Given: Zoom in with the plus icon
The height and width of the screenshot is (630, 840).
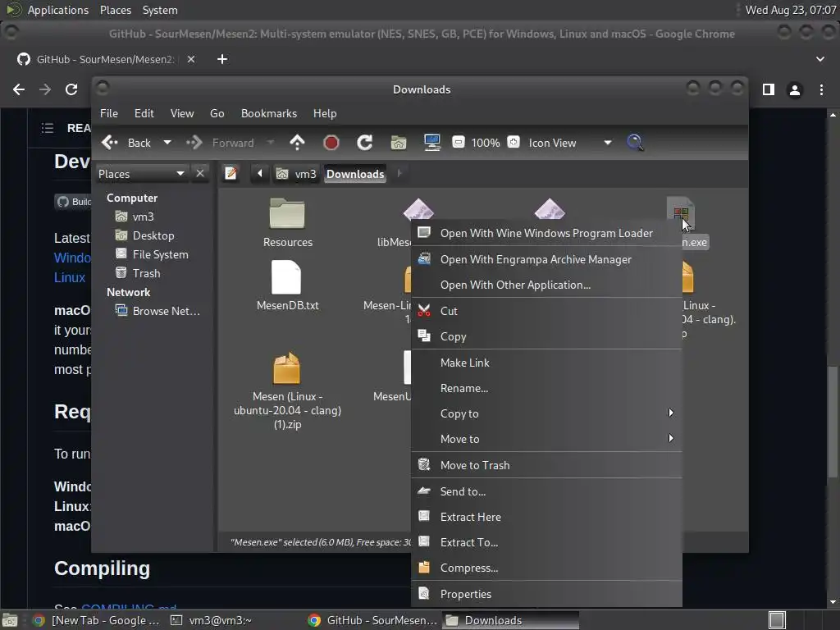Looking at the screenshot, I should coord(514,143).
